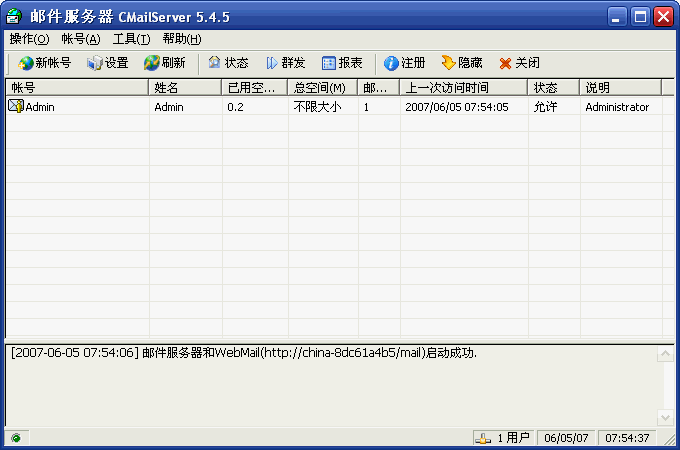
Task: Click the user count icon in status bar
Action: click(x=483, y=438)
